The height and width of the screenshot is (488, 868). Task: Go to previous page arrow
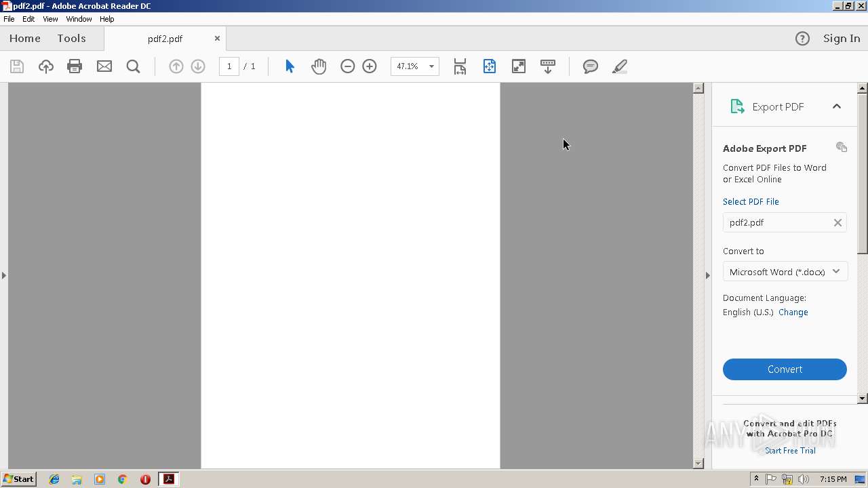[x=176, y=66]
